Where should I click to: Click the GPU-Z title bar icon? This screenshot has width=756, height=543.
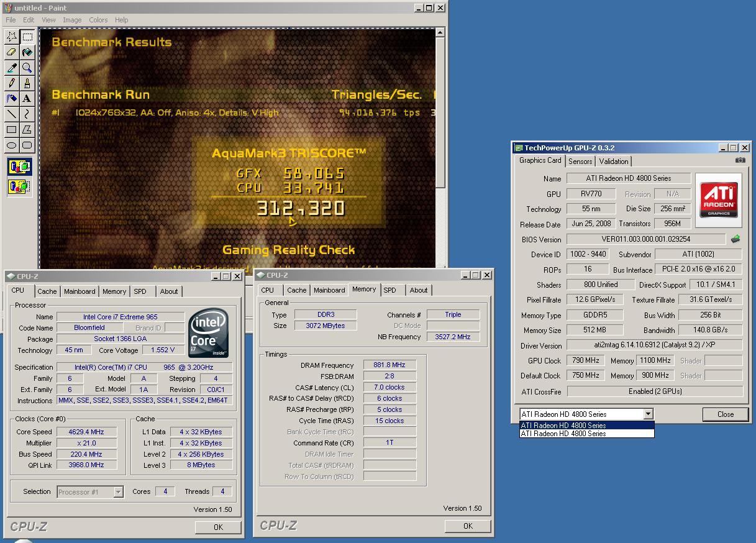519,148
